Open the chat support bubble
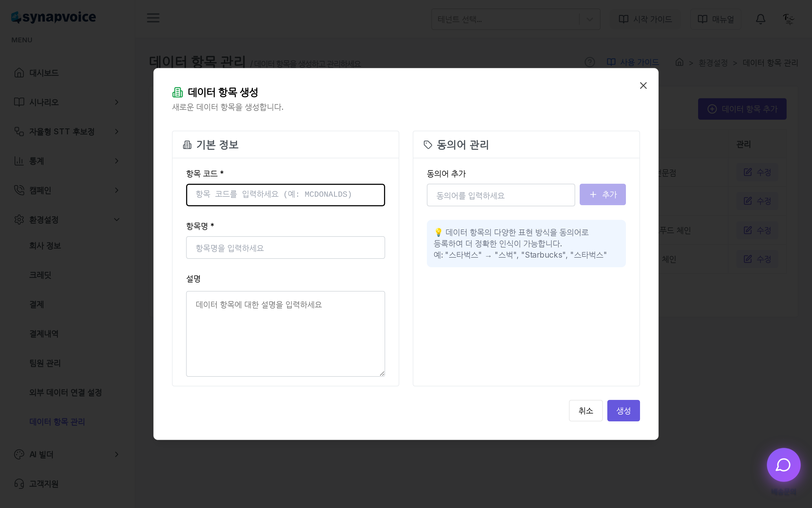Screen dimensions: 812x508 (x=784, y=465)
